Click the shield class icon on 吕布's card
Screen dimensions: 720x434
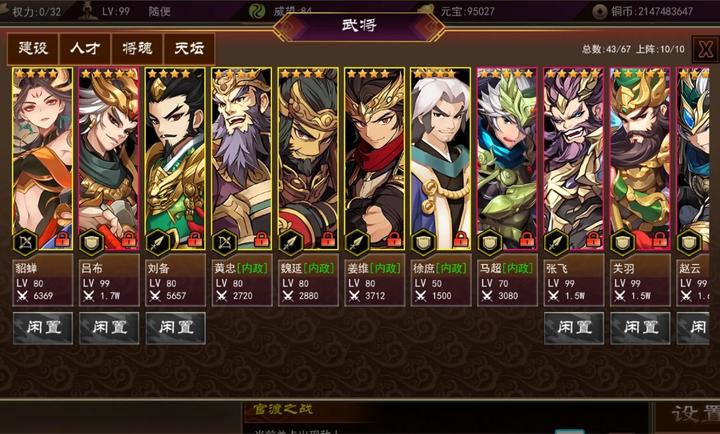[x=92, y=242]
